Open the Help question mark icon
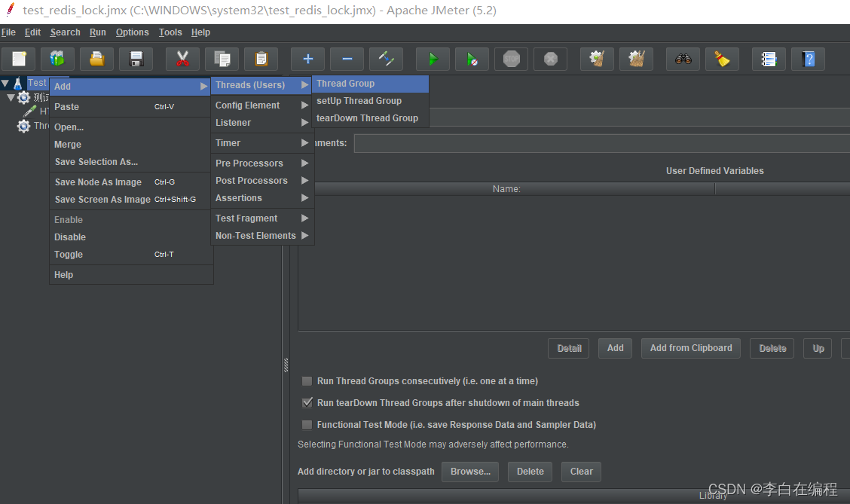This screenshot has width=850, height=504. [809, 59]
